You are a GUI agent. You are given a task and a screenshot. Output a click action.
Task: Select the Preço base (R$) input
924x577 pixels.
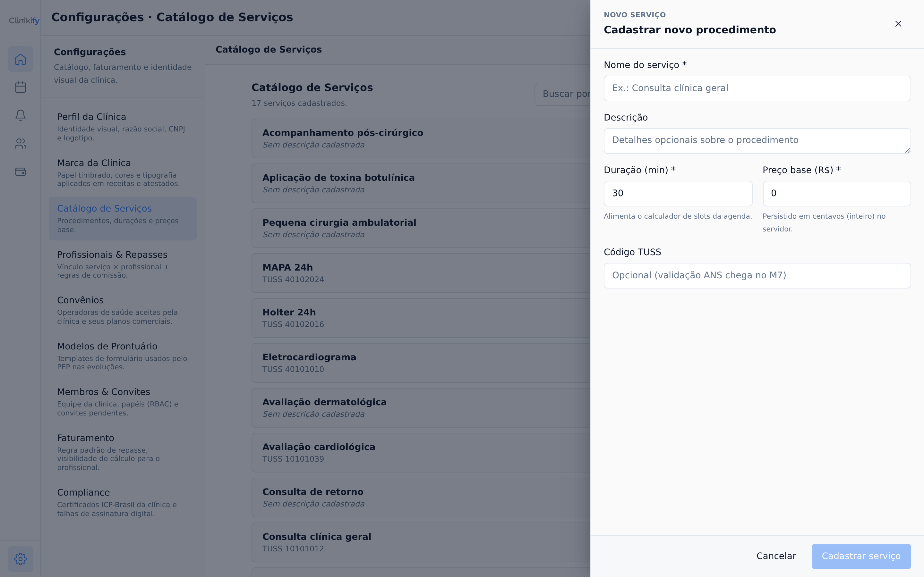[836, 194]
